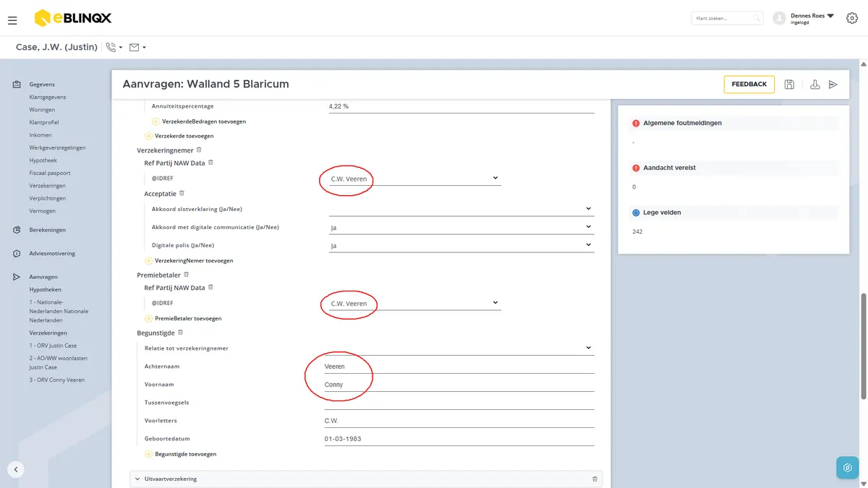Click the Tussenvoegsels input field
The image size is (868, 488).
pyautogui.click(x=459, y=402)
